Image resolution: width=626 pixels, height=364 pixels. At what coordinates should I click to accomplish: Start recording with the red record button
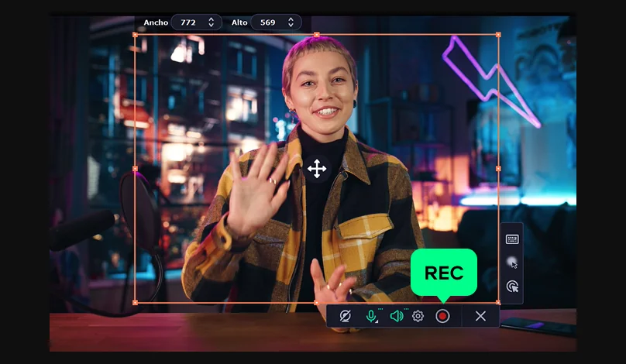442,316
